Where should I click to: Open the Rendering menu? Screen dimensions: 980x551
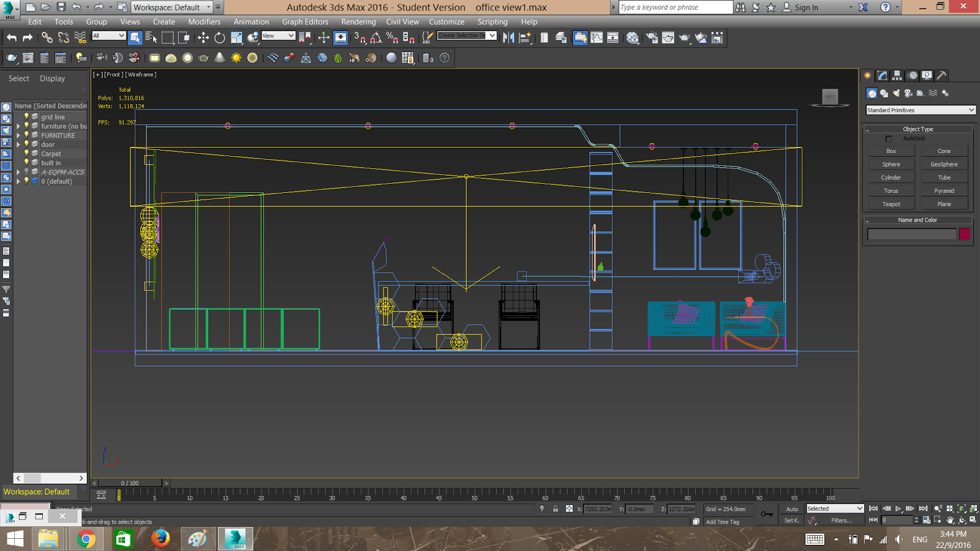[358, 21]
